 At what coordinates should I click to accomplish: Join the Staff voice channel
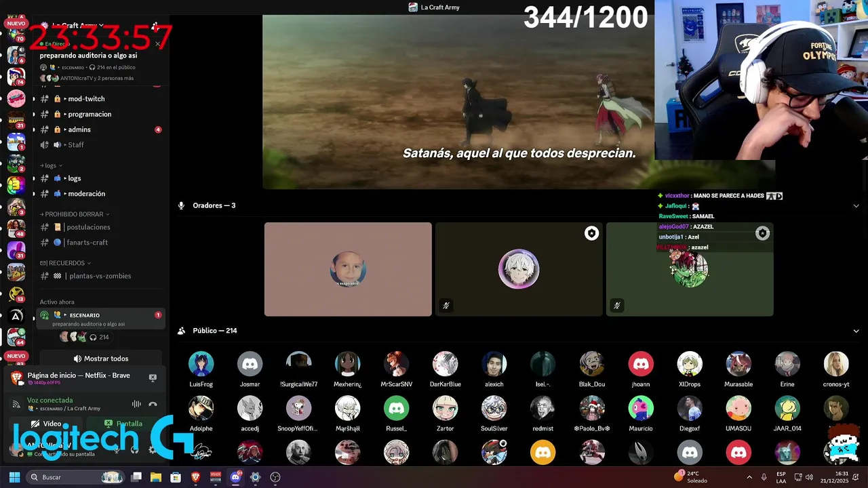(99, 145)
